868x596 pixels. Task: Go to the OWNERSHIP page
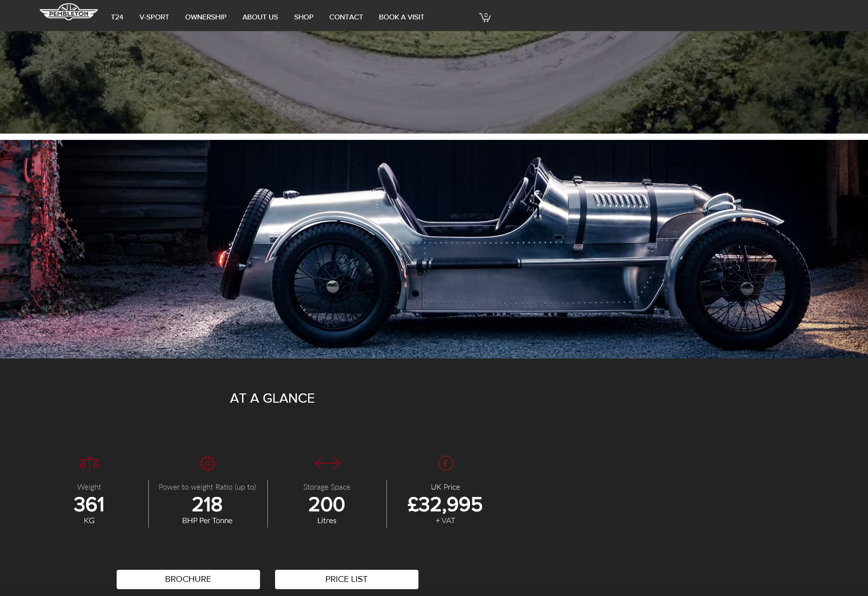206,17
